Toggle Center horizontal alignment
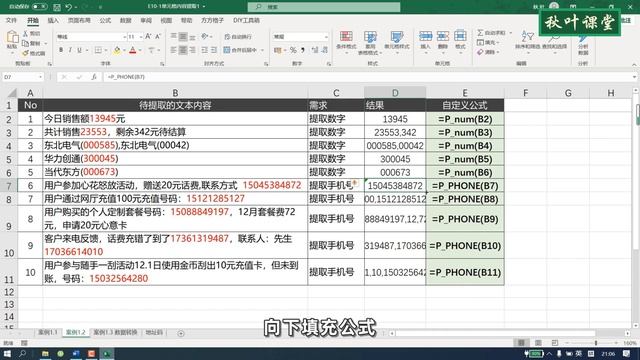 183,50
